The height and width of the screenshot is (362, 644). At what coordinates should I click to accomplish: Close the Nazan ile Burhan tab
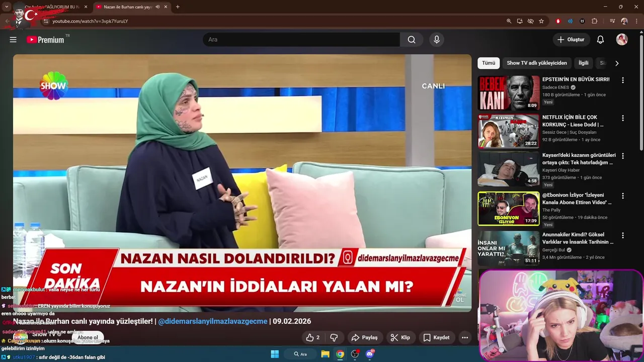(x=165, y=7)
